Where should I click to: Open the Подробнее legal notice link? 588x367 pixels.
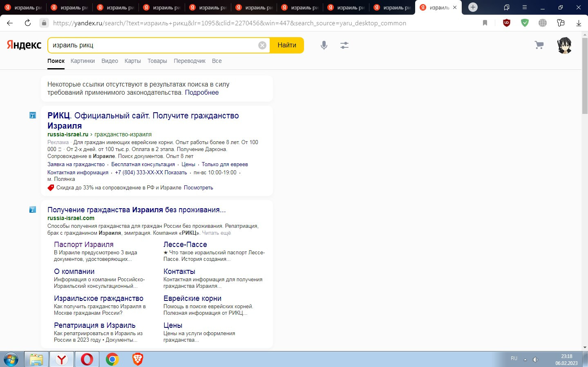click(x=202, y=93)
